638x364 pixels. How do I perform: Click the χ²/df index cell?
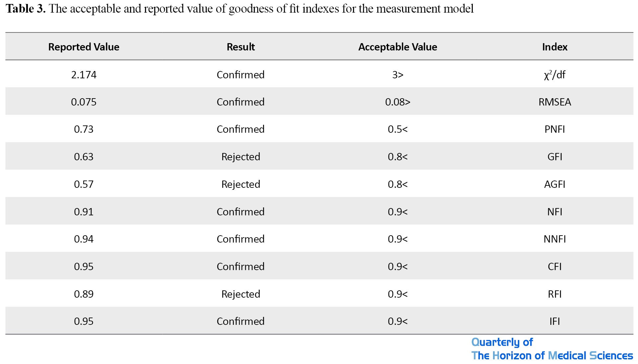click(x=555, y=75)
